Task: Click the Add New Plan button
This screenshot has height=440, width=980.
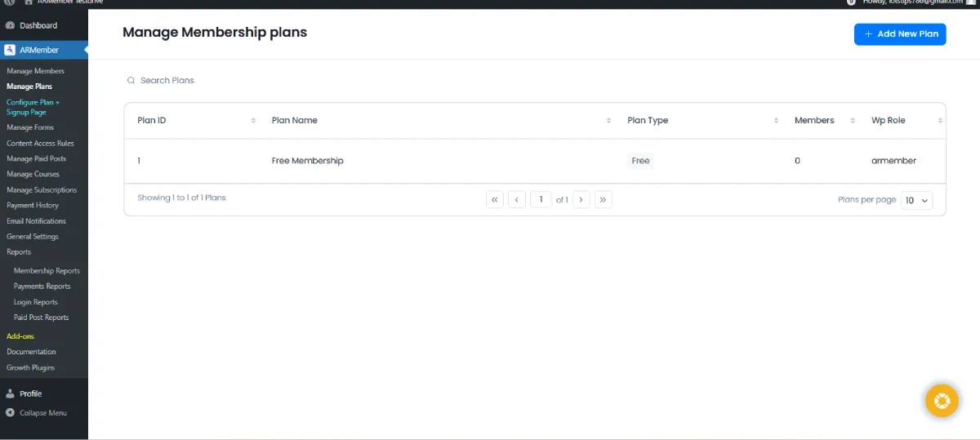Action: [x=900, y=34]
